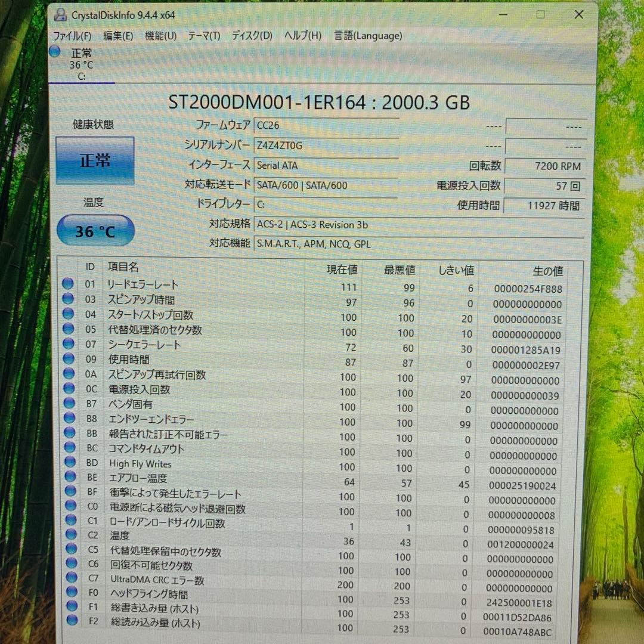Click the blue status icon beside リードエラーレート

click(x=67, y=284)
